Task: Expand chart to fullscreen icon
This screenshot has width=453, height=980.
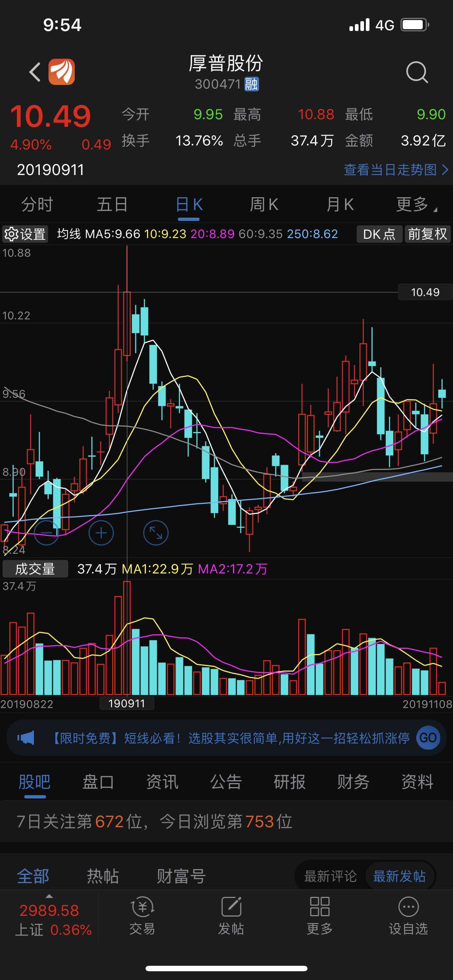Action: click(156, 533)
